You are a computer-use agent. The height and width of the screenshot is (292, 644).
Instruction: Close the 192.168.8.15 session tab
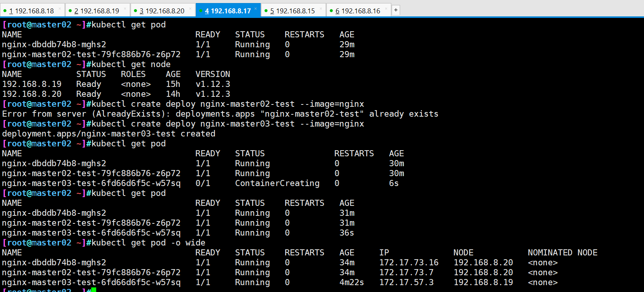[321, 8]
